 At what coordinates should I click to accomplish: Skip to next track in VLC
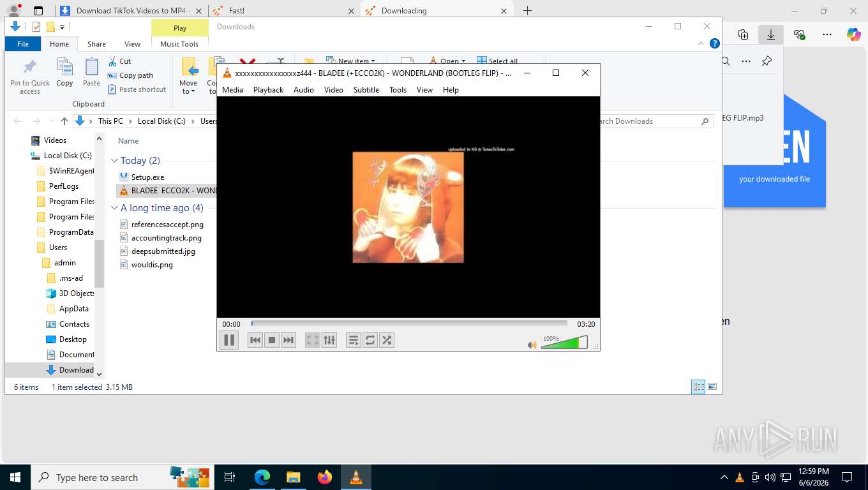288,340
